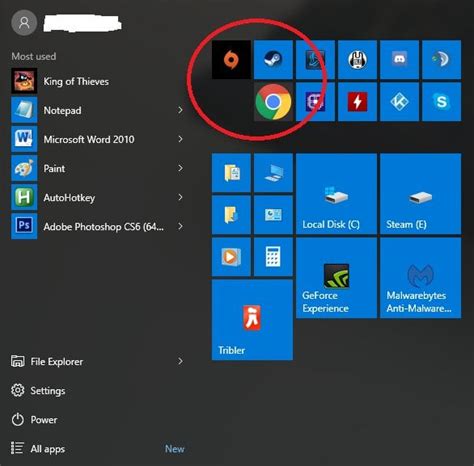Viewport: 474px width, 466px height.
Task: Expand the Notepad jump list arrow
Action: [180, 110]
